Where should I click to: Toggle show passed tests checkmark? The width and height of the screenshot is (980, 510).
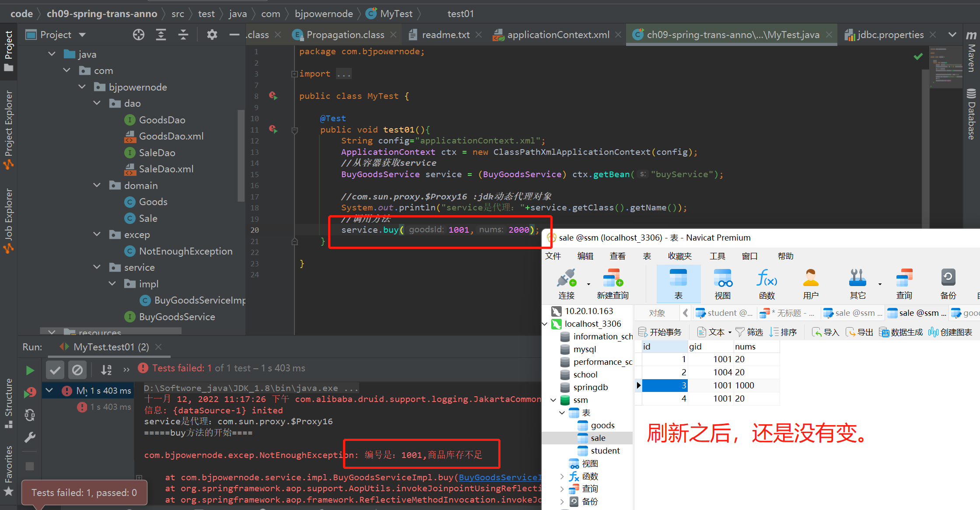pos(55,370)
